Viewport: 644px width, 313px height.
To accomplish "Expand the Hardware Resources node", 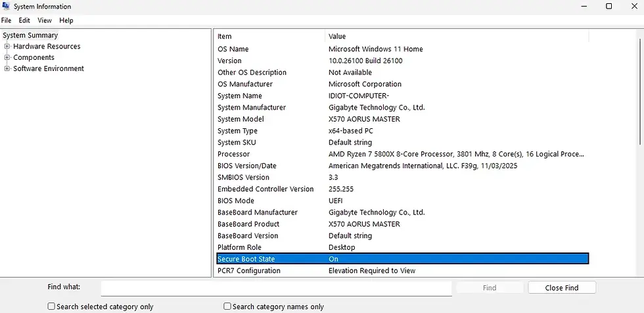I will [x=7, y=47].
